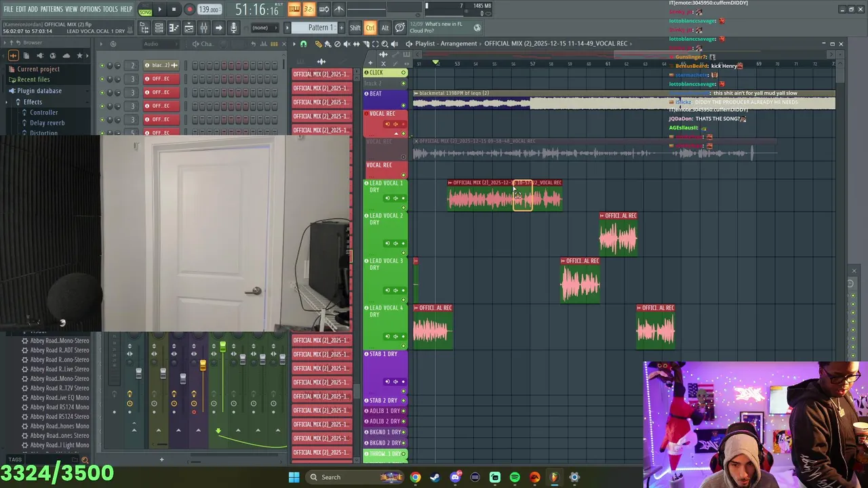Adjust the yellow mixer fader
The image size is (868, 488).
click(x=202, y=366)
